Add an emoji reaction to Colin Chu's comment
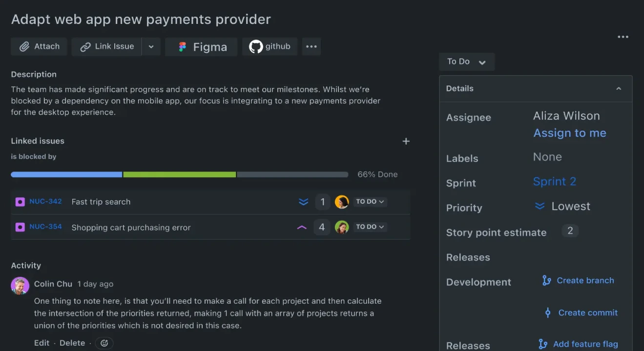This screenshot has width=644, height=351. point(104,343)
